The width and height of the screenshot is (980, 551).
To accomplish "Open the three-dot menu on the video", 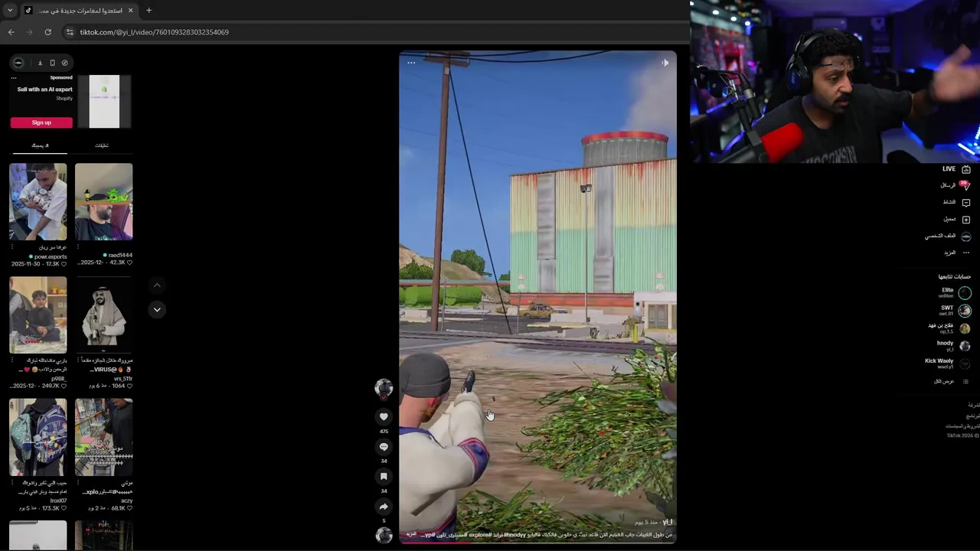I will pos(411,63).
